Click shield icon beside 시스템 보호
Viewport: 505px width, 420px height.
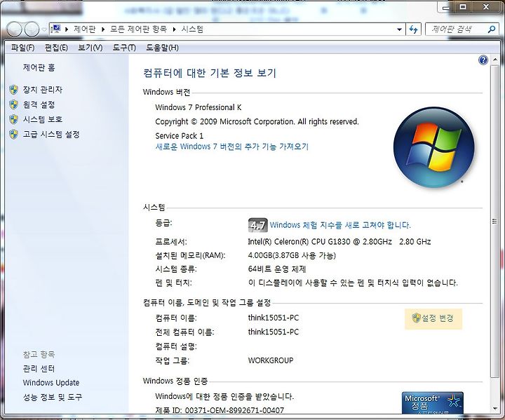[x=13, y=119]
